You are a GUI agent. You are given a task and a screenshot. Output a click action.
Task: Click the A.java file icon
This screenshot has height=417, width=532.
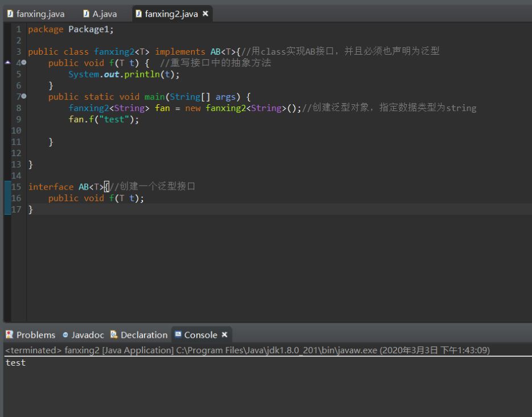(x=87, y=14)
